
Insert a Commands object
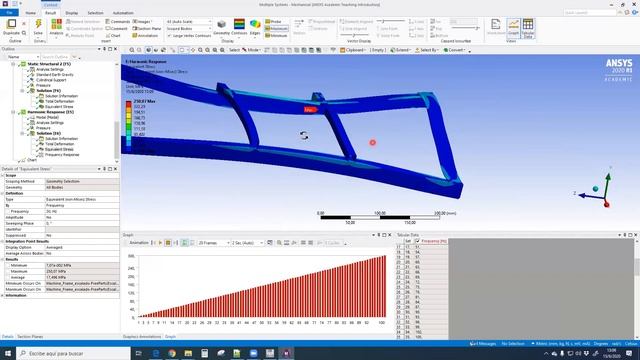[x=118, y=21]
